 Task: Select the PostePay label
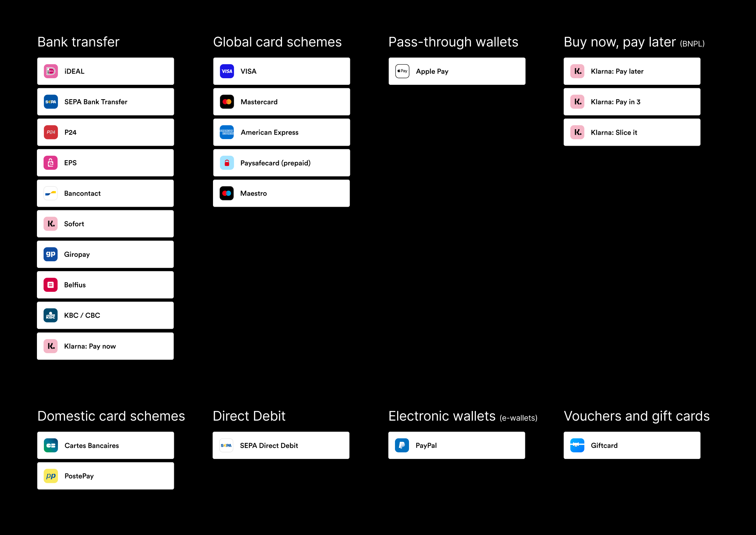[x=79, y=476]
